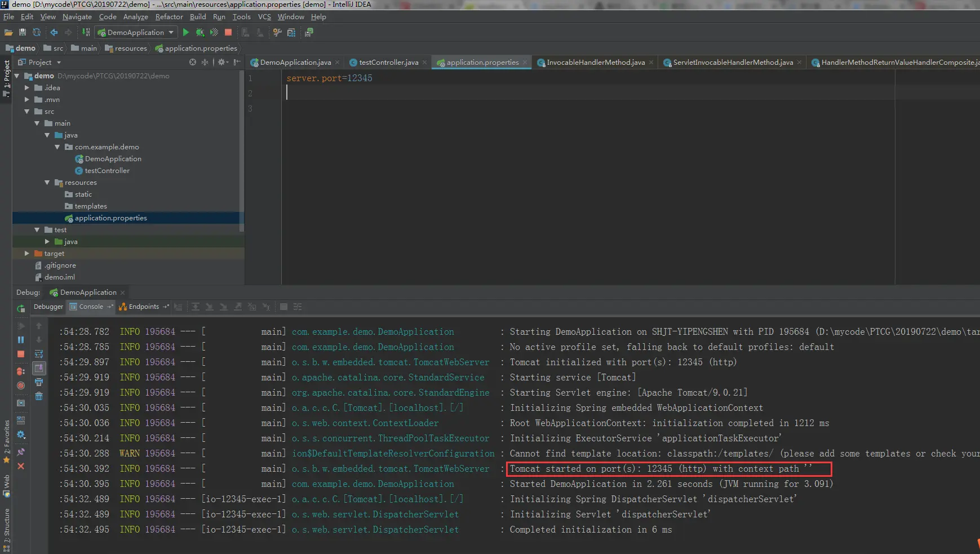Open Project Structure from the toolbar
This screenshot has height=554, width=980.
[x=291, y=33]
